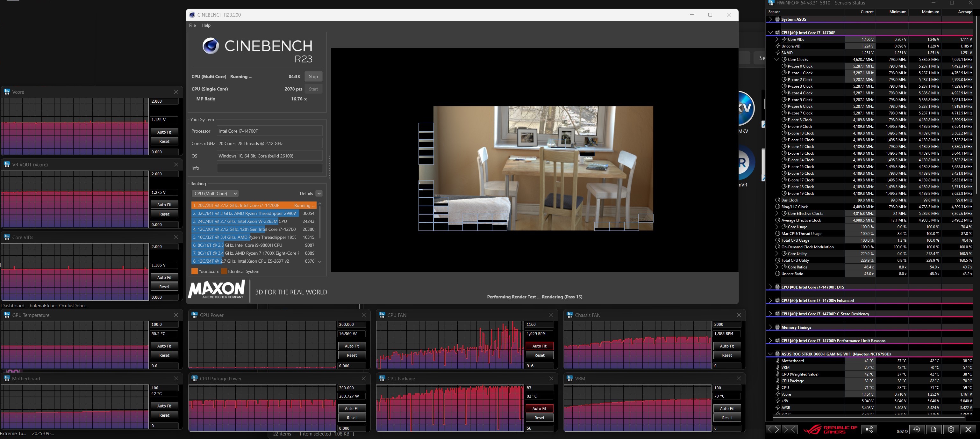This screenshot has height=439, width=980.
Task: Select the 12th Gen Intel Core i7-12700 ranking row
Action: pos(254,229)
